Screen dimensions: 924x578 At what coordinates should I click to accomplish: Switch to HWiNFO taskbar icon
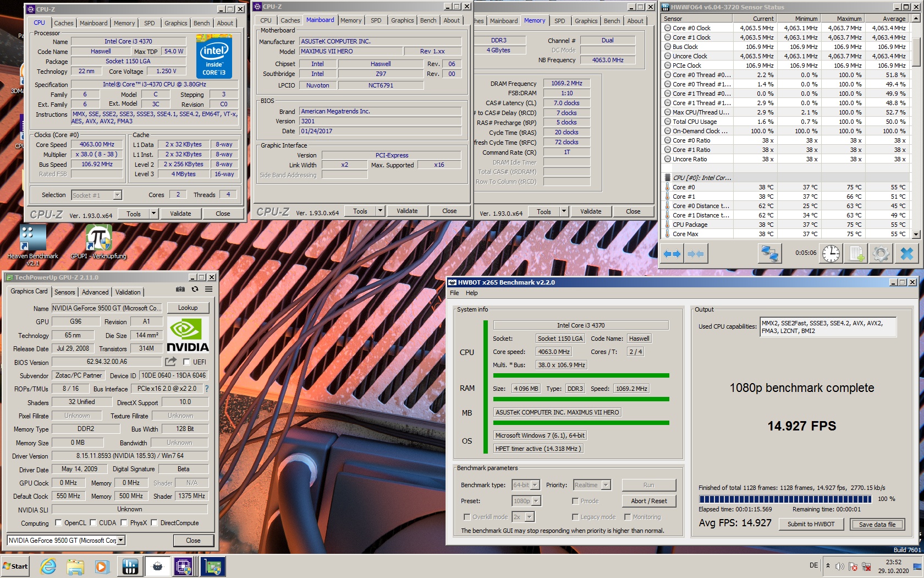[130, 566]
